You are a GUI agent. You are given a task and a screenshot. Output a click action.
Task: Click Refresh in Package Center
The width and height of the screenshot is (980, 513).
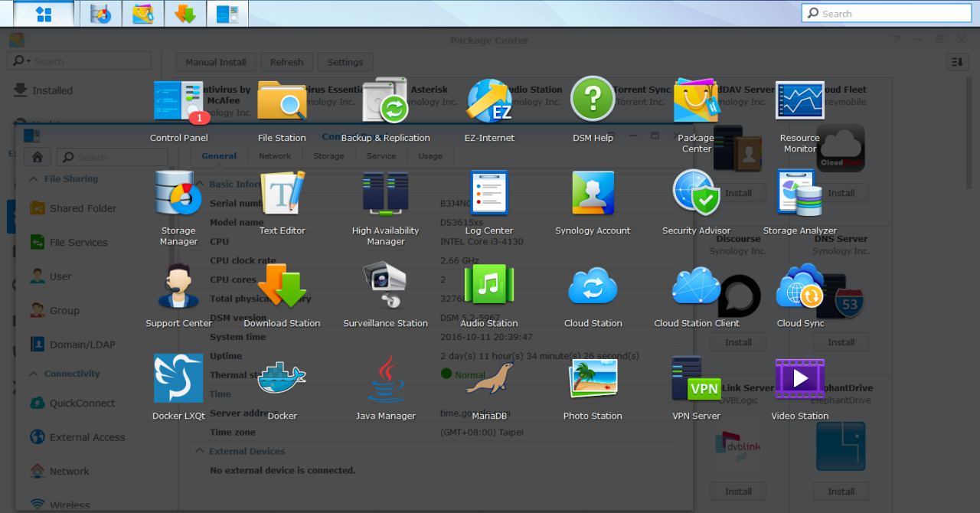[x=286, y=62]
